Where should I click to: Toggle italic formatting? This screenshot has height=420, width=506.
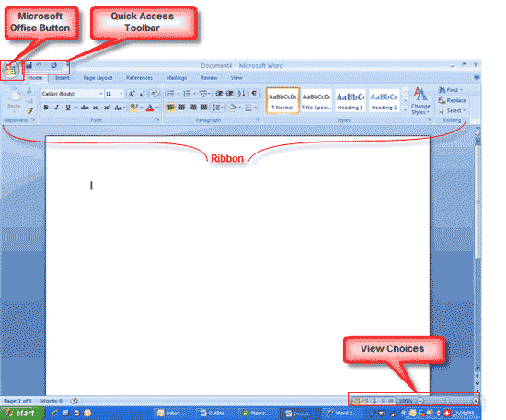[57, 108]
